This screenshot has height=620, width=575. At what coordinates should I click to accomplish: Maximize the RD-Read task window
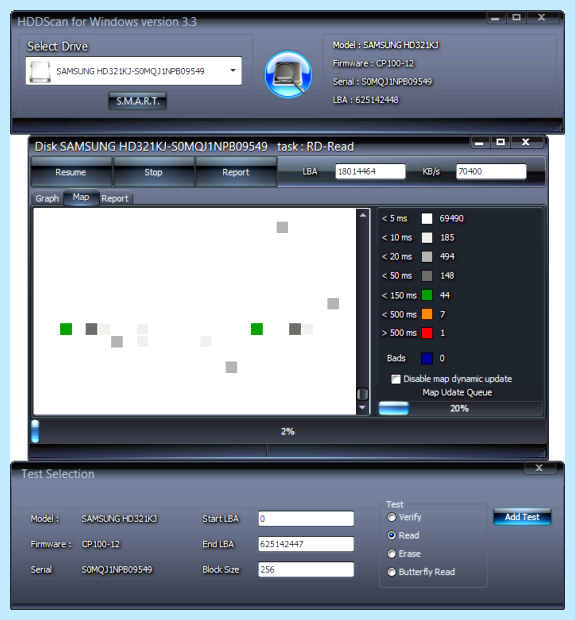point(500,142)
